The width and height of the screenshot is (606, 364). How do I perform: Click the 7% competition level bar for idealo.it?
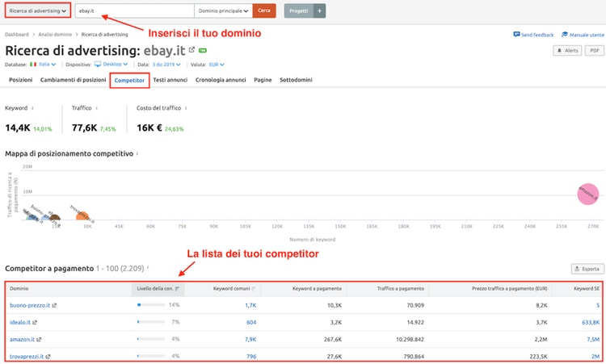point(151,322)
